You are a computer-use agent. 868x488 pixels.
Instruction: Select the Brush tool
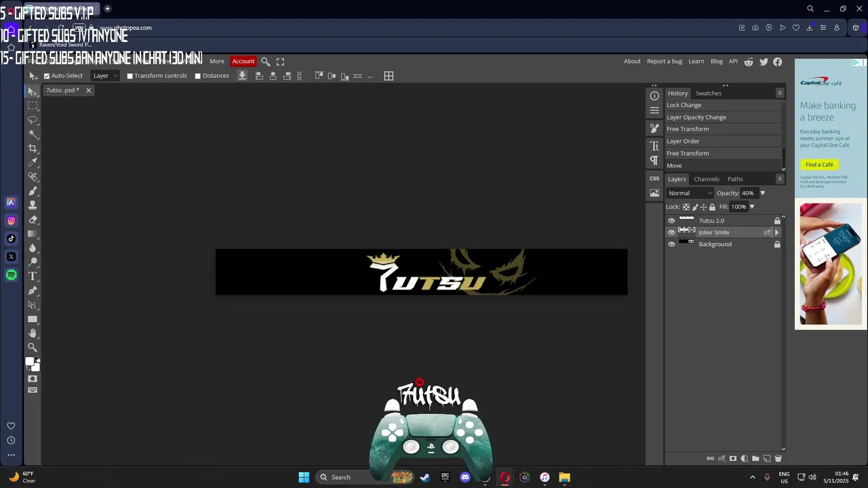pos(33,191)
